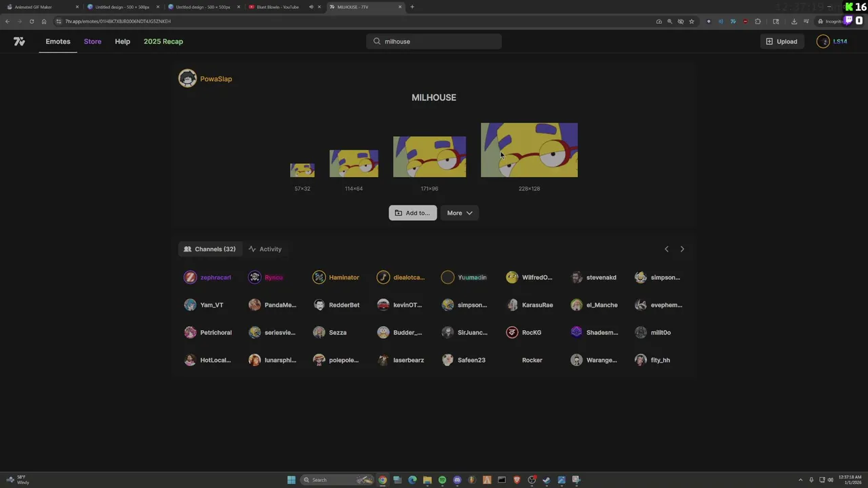The height and width of the screenshot is (488, 868).
Task: Click the 7TV extension toolbar icon
Action: (x=733, y=21)
